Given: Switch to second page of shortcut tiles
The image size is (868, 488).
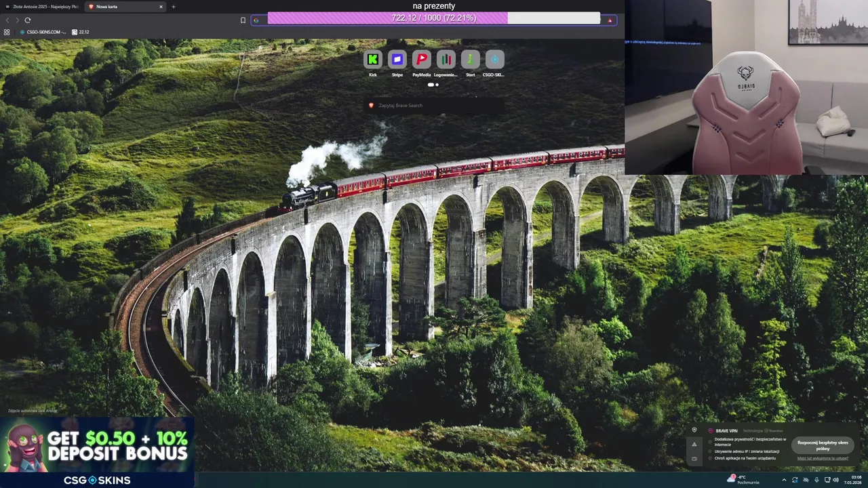Looking at the screenshot, I should coord(437,85).
